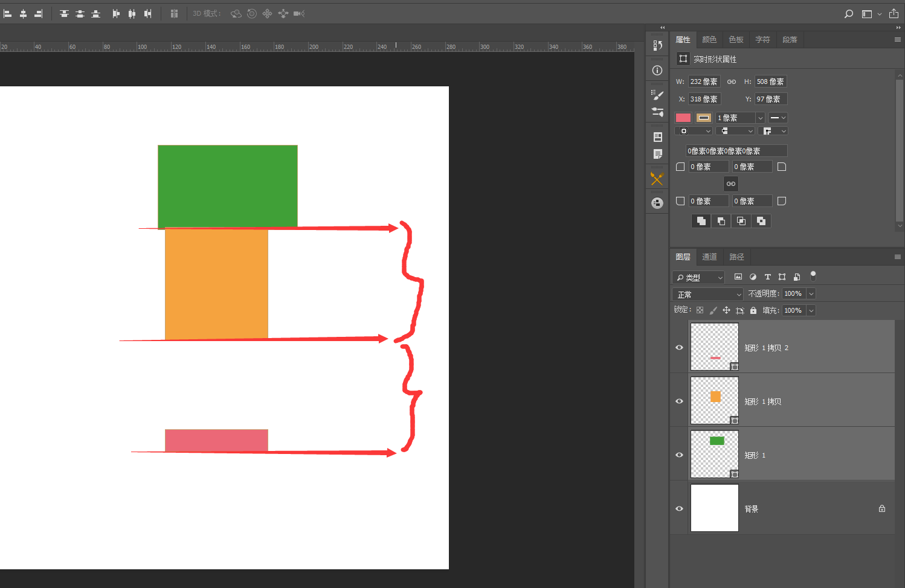Screen dimensions: 905x588
Task: Toggle the corner radius link button
Action: tap(731, 184)
